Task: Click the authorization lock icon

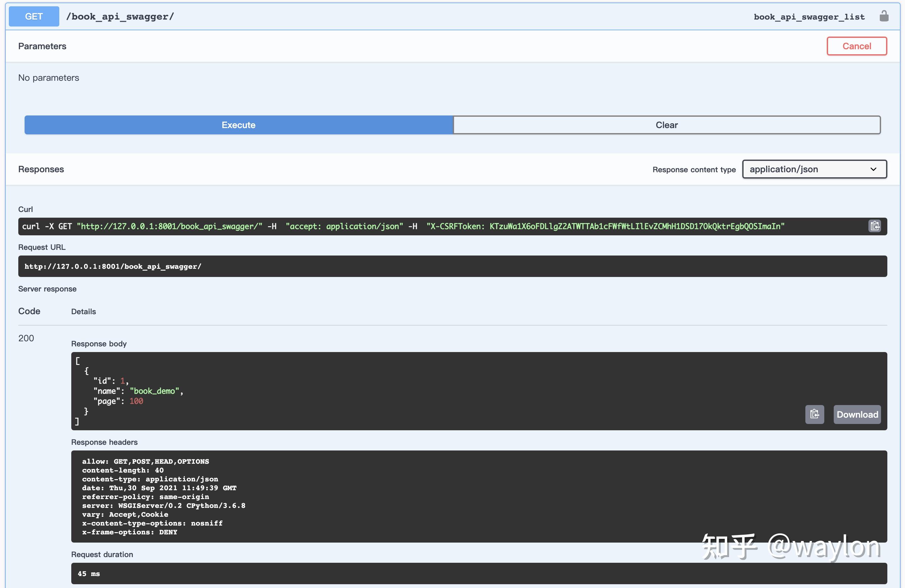Action: 884,16
